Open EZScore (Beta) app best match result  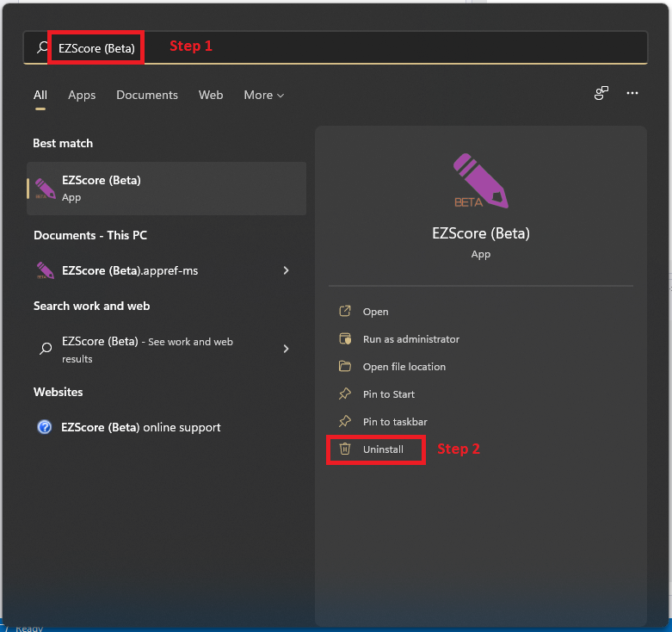pyautogui.click(x=166, y=188)
